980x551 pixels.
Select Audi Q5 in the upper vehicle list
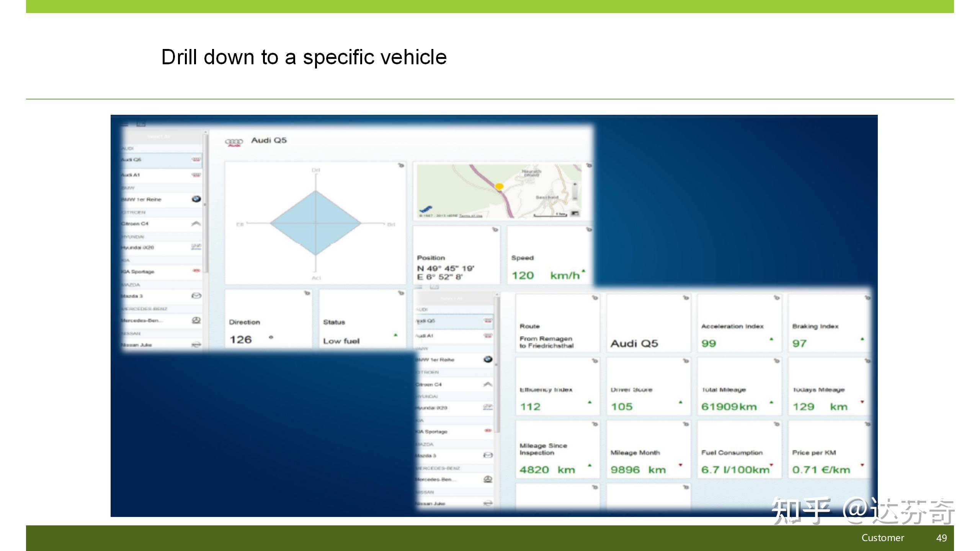click(162, 160)
